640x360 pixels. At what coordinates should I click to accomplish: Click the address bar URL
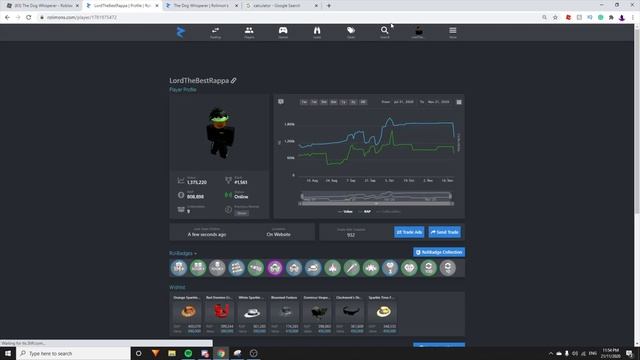click(x=82, y=18)
